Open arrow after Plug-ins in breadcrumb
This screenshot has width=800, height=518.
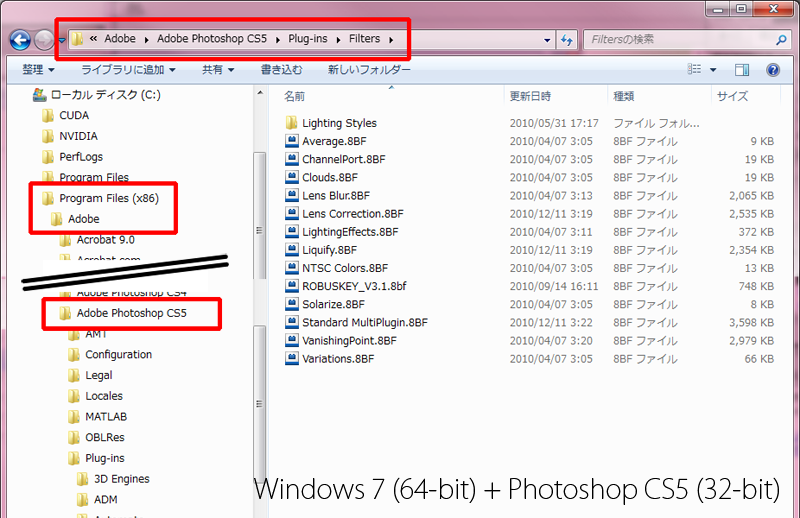point(338,39)
